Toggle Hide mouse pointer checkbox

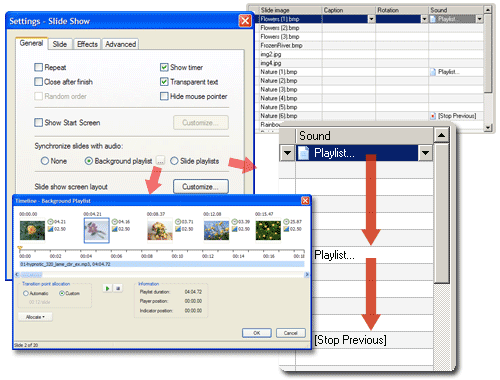(x=164, y=96)
